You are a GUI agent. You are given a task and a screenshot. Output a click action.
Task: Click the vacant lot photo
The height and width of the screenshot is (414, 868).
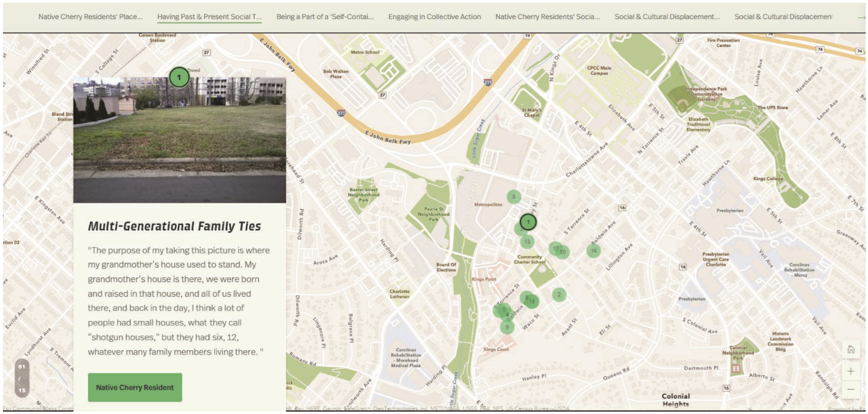click(x=180, y=140)
